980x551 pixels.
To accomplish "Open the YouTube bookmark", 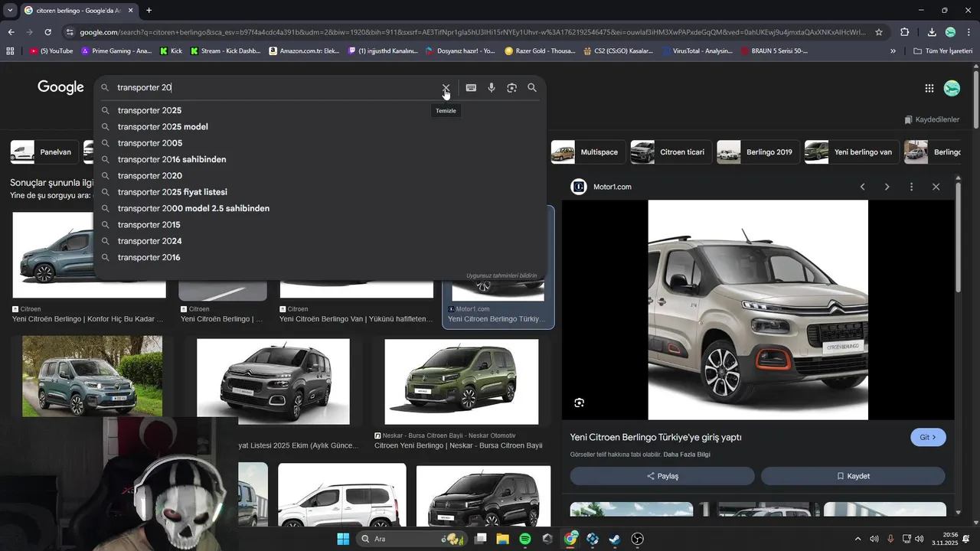I will 51,51.
